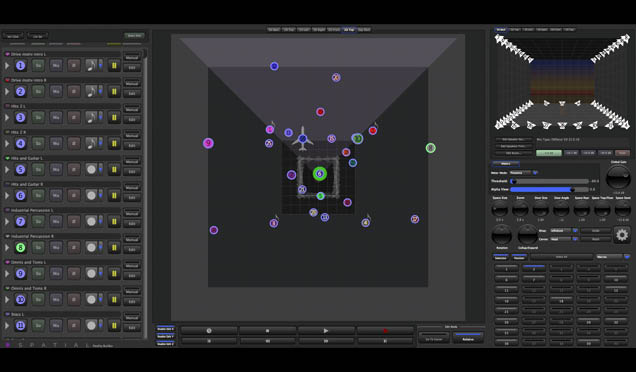Select green source 8 at right of room
This screenshot has height=372, width=636.
click(431, 148)
